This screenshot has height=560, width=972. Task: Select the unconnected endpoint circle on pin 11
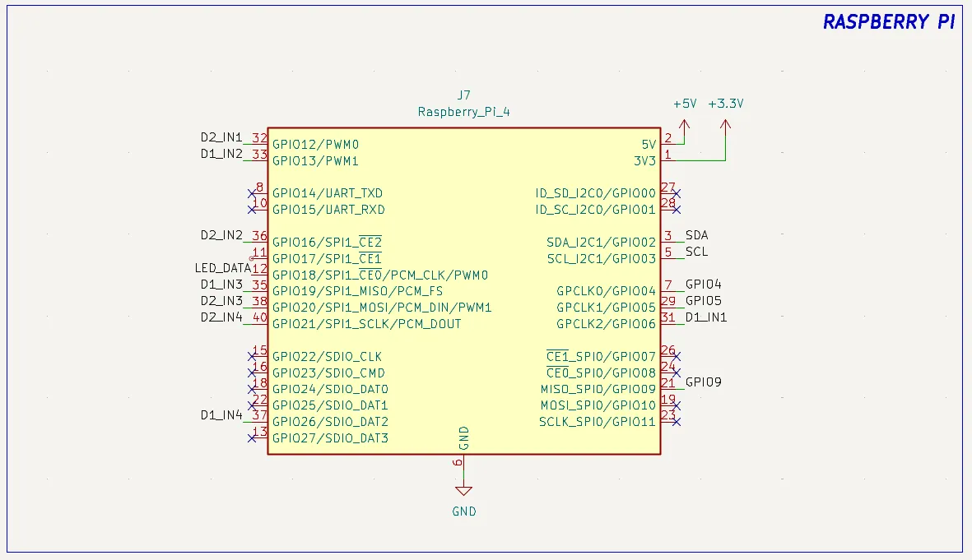point(252,258)
